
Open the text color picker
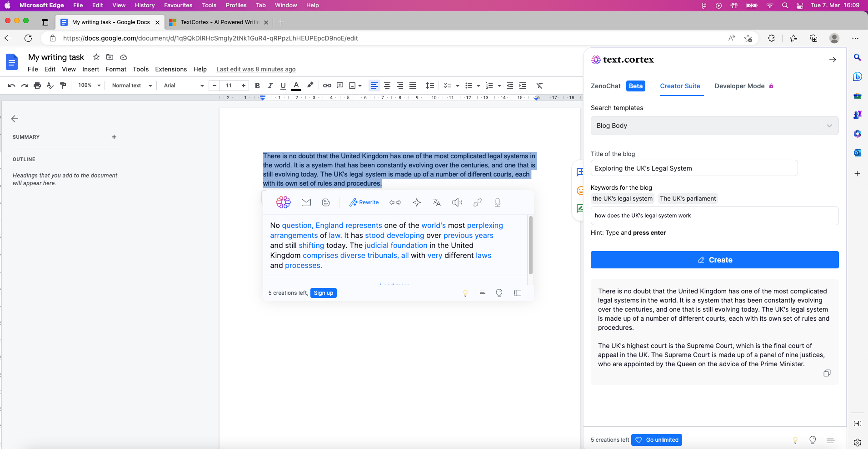point(296,86)
